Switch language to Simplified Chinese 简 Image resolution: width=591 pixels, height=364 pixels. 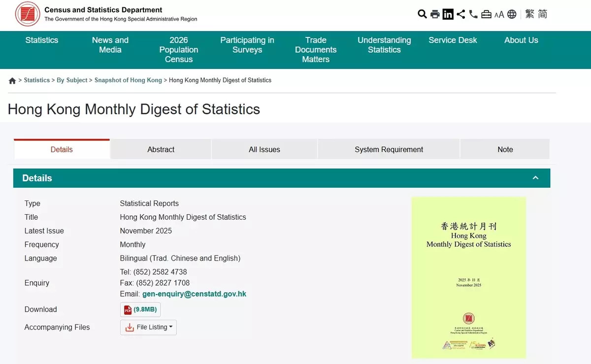tap(542, 14)
